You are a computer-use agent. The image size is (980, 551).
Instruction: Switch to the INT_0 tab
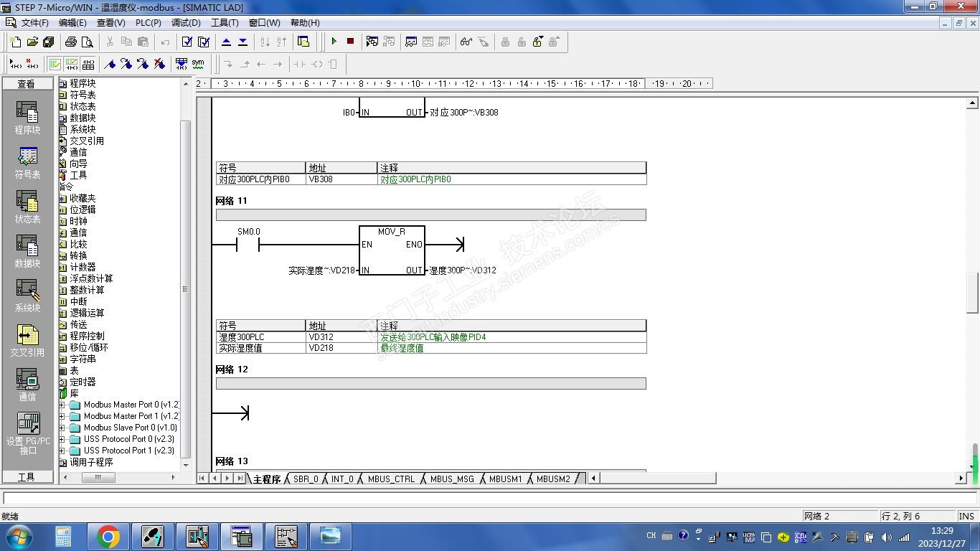coord(342,479)
